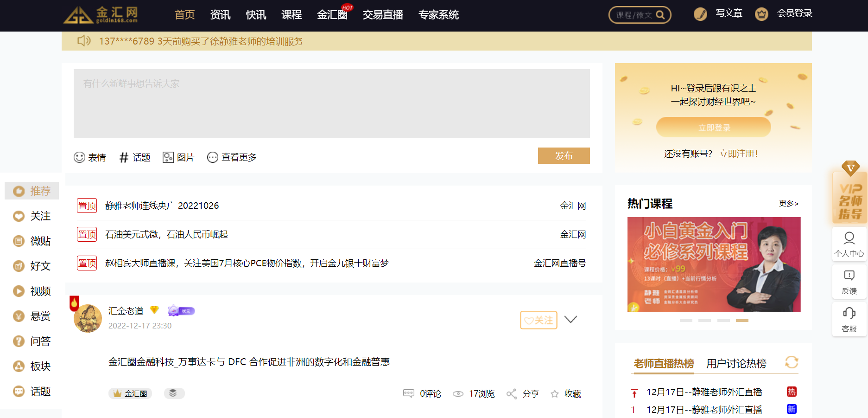Select the second carousel indicator dash
Screen dimensions: 868x418
point(704,321)
